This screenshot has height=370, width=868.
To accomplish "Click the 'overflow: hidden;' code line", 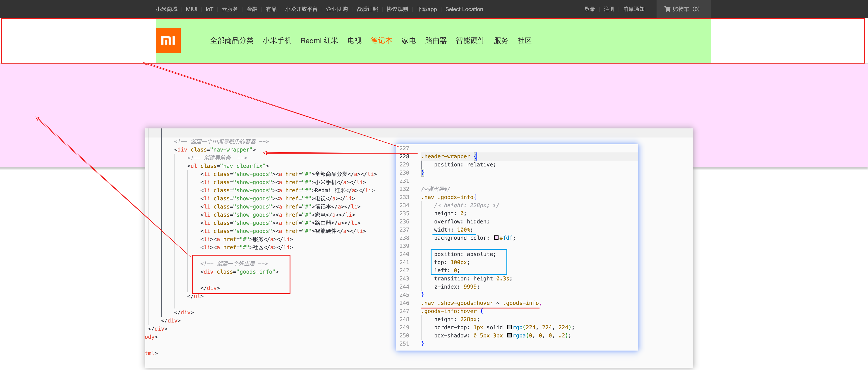I will coord(461,222).
